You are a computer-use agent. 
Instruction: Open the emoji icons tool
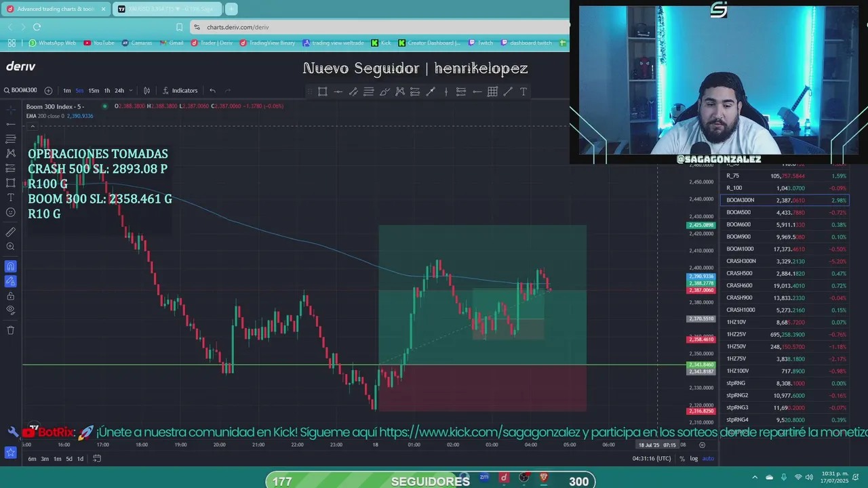[10, 212]
